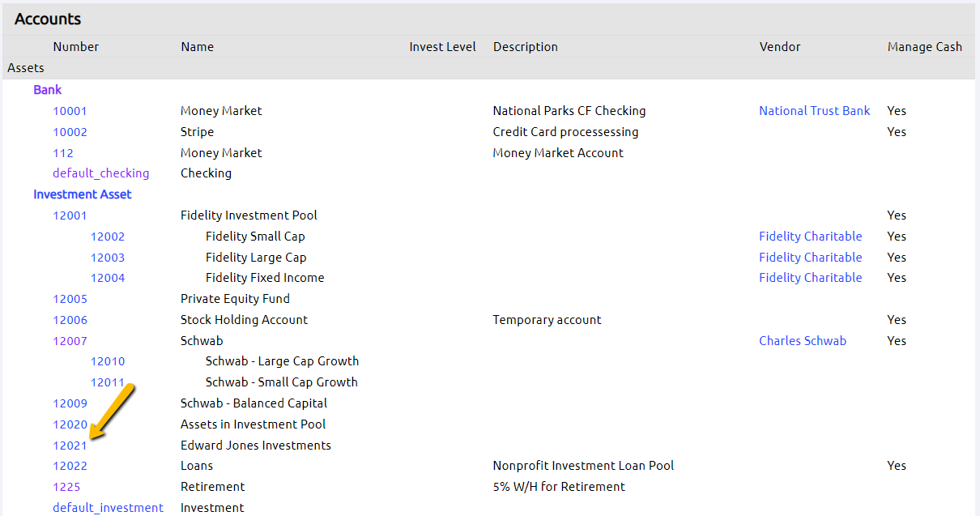This screenshot has height=516, width=980.
Task: Click the Temporary account description
Action: click(x=547, y=320)
